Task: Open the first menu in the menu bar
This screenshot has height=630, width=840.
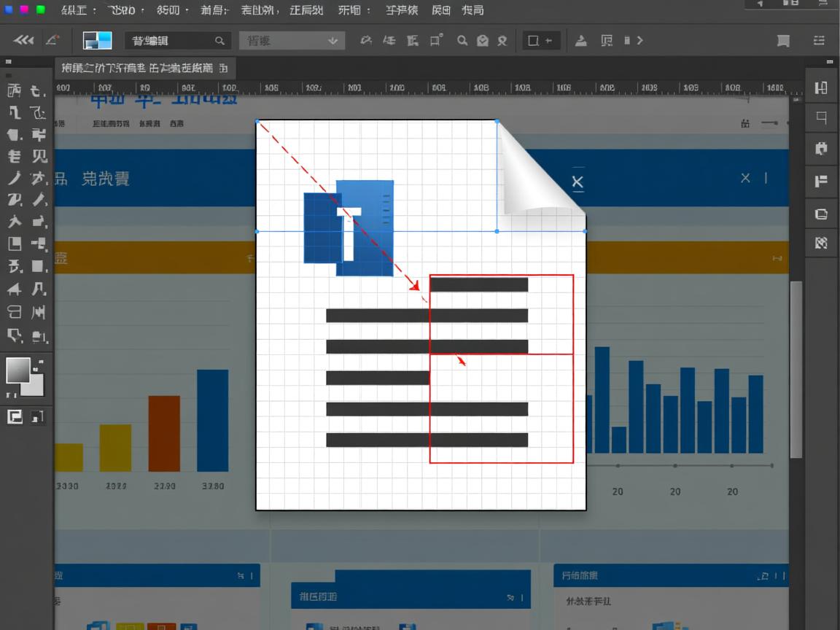Action: 79,10
